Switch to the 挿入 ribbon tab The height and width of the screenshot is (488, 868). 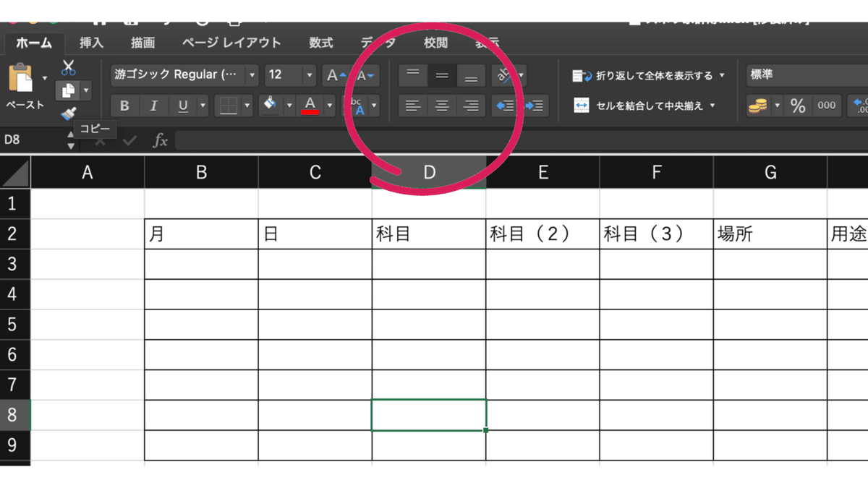tap(90, 43)
